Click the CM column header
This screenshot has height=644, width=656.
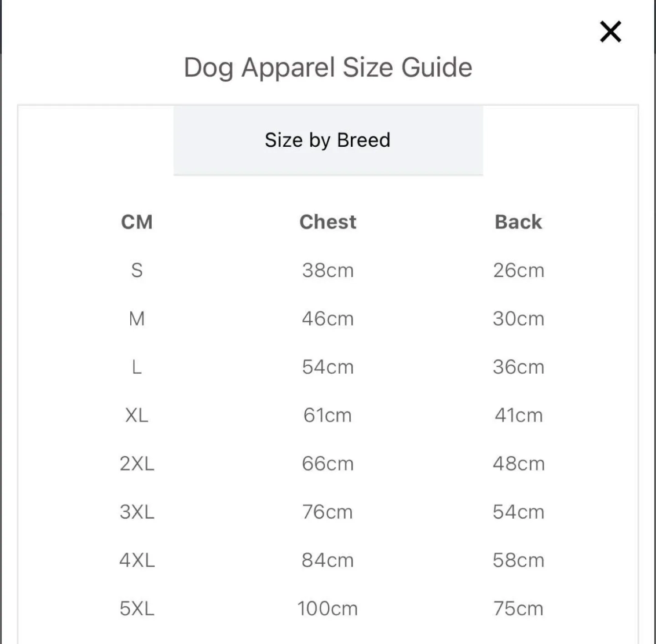tap(137, 222)
